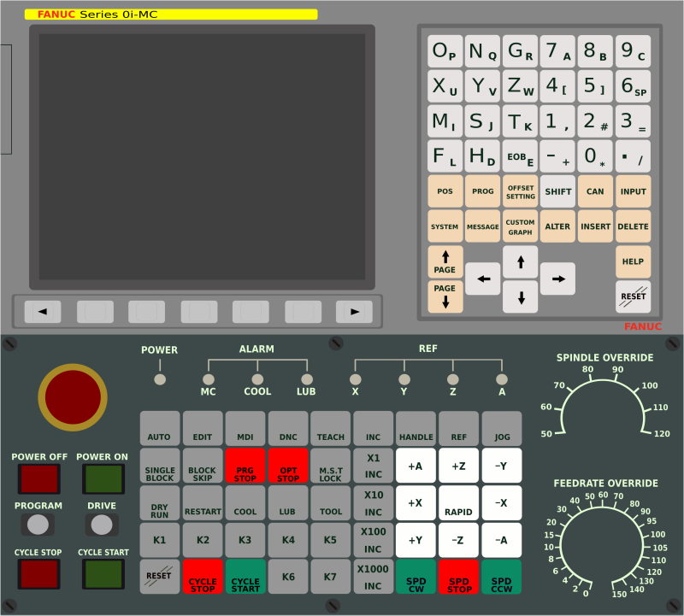Viewport: 684px width, 616px height.
Task: Turn the DRIVE key switch
Action: pos(102,525)
